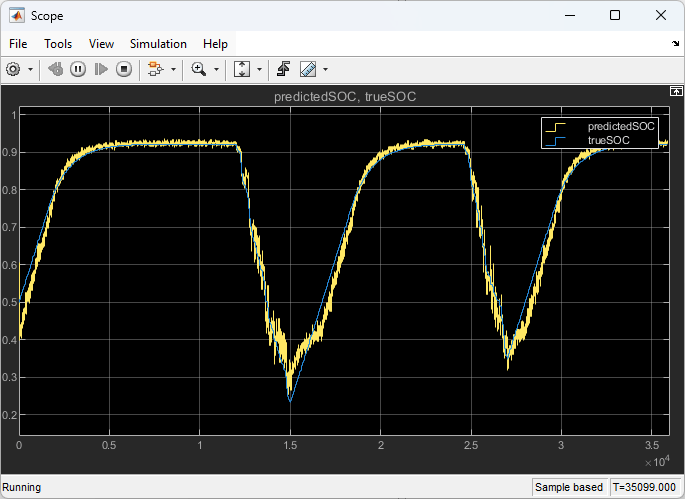
Task: Toggle predictedSOC signal in the legend
Action: point(621,127)
